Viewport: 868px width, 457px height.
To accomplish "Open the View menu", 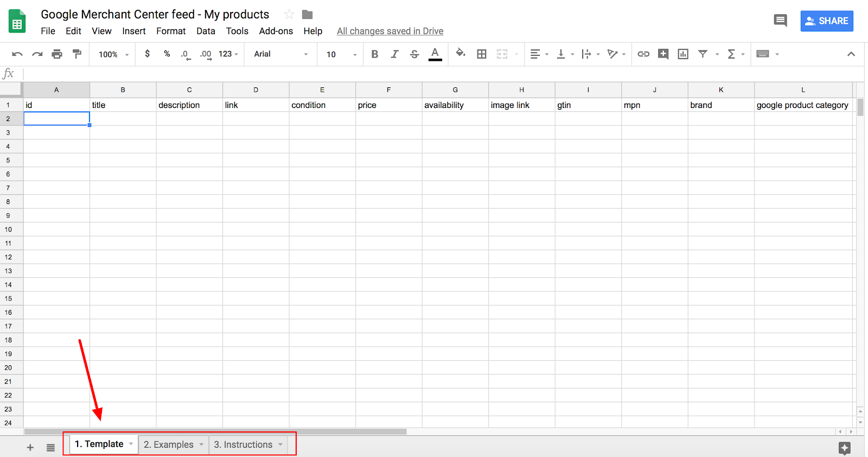I will point(101,31).
